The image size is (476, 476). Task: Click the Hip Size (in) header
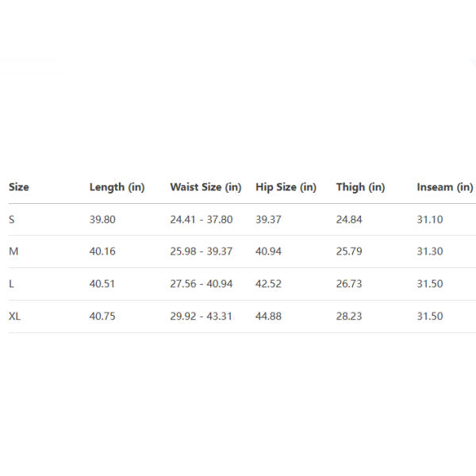286,187
